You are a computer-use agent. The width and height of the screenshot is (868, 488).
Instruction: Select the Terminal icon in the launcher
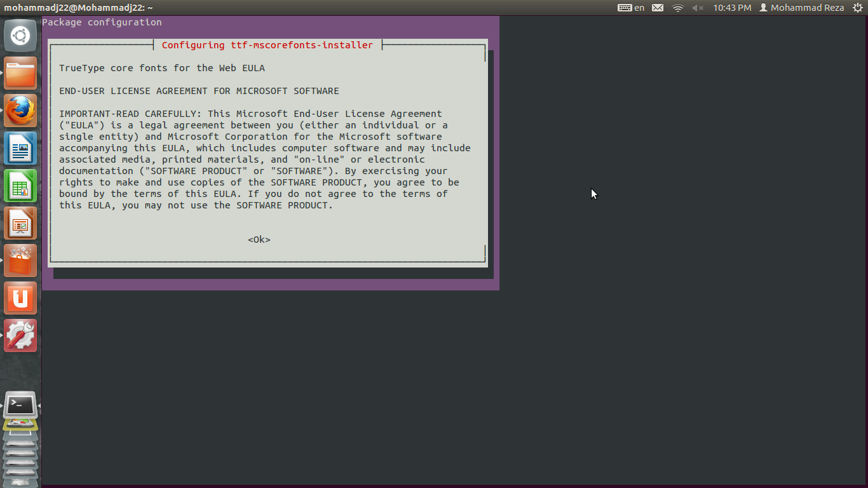[20, 405]
